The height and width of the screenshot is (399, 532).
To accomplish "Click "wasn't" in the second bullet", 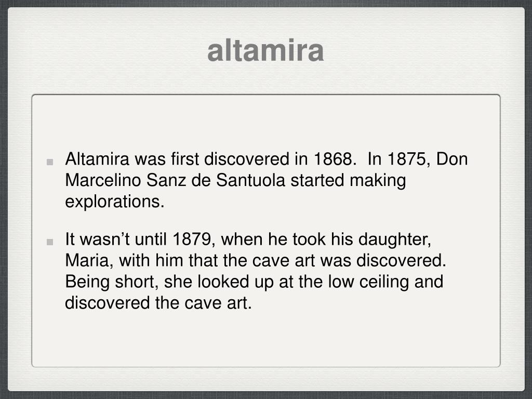I will 104,239.
